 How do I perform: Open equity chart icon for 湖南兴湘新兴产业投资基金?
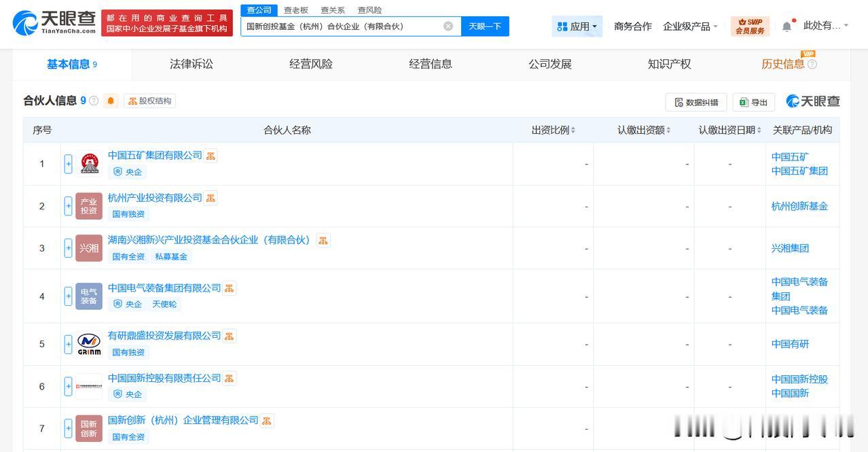point(323,240)
